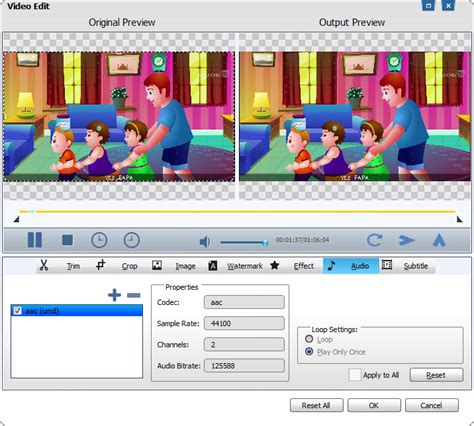
Task: Click the filmstrip Subtitle icon
Action: point(387,265)
